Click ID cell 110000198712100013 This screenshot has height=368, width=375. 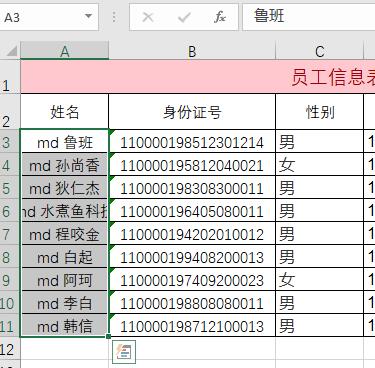click(x=192, y=325)
